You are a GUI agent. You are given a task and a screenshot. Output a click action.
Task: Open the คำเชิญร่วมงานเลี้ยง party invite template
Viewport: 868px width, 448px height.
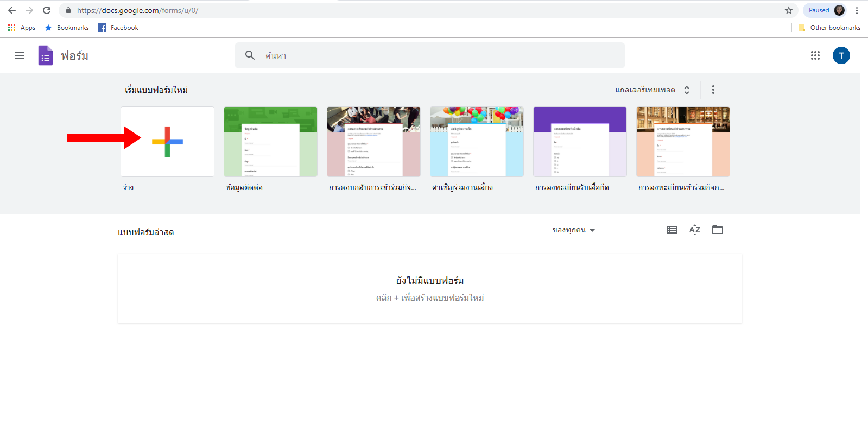pyautogui.click(x=477, y=142)
